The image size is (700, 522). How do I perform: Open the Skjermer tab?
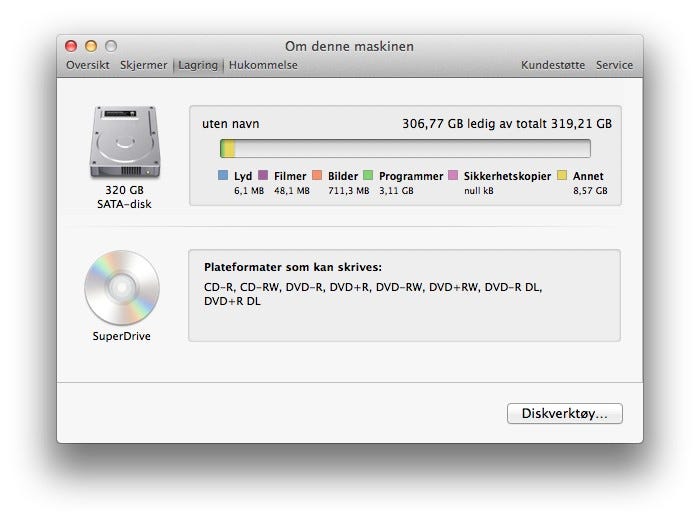point(143,65)
